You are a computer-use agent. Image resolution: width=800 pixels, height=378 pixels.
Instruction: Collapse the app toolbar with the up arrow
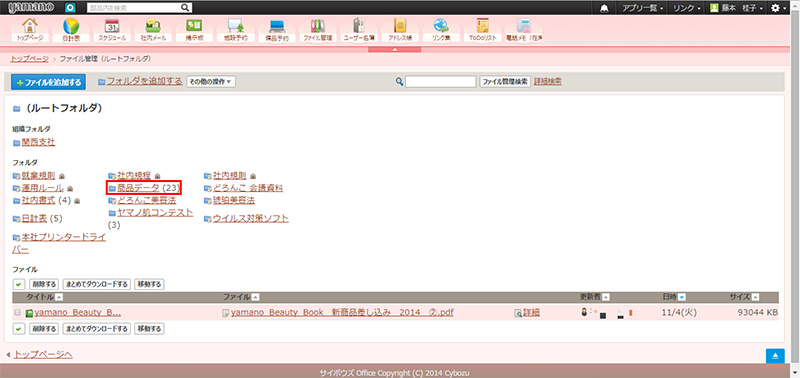tap(394, 49)
